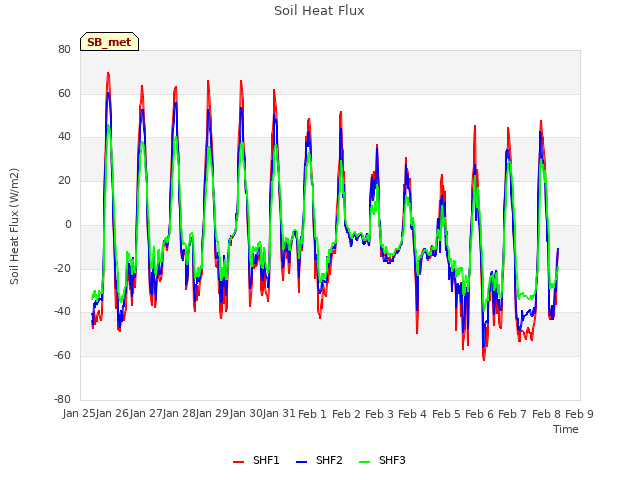The height and width of the screenshot is (480, 640).
Task: Click the 20 y-axis tick label
Action: (64, 181)
